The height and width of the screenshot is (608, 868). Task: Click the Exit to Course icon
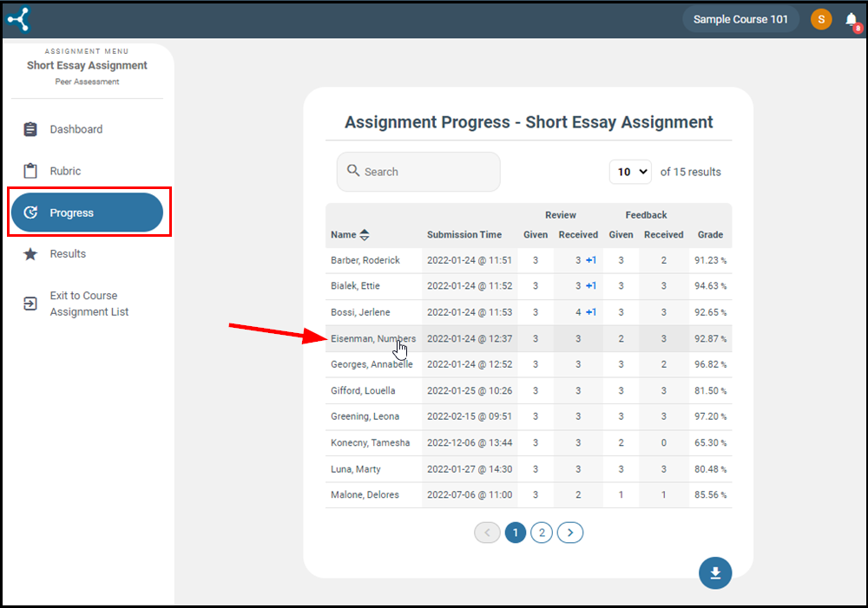[x=30, y=304]
